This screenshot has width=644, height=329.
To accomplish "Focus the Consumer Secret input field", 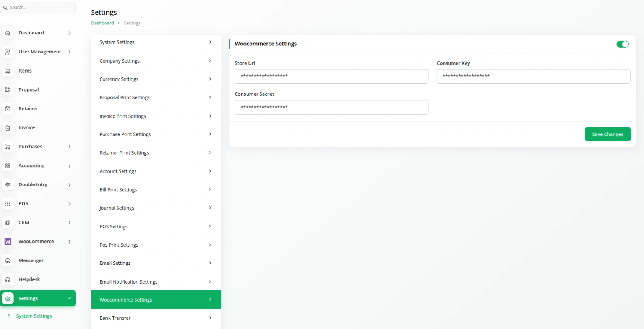I will (331, 107).
